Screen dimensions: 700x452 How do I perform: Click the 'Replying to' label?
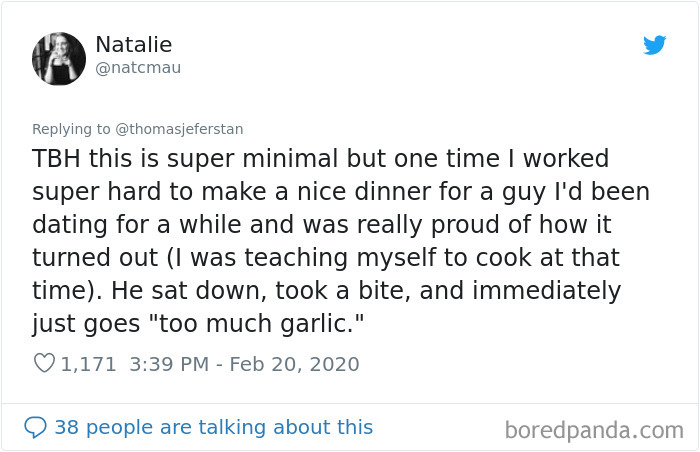click(x=71, y=129)
